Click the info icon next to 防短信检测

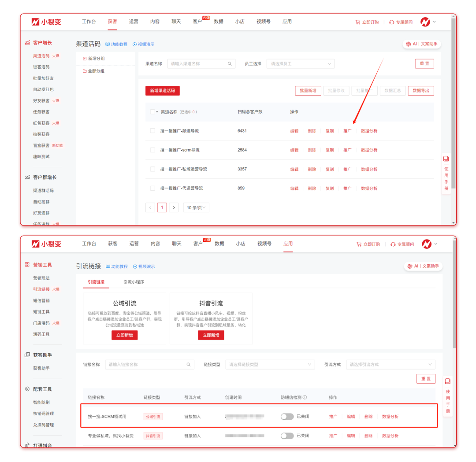(305, 397)
